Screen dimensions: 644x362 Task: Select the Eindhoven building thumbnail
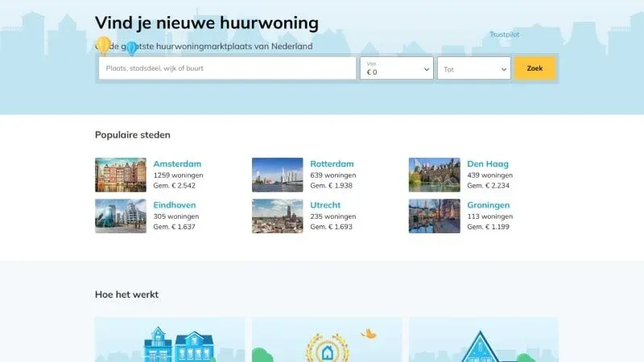[x=121, y=216]
